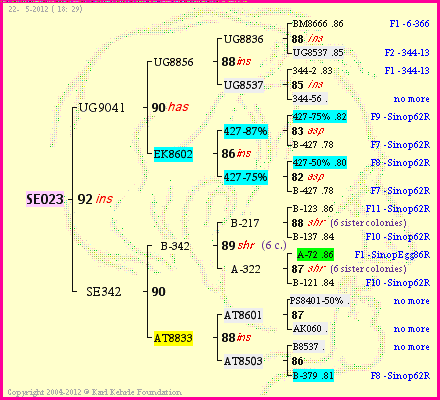This screenshot has height=400, width=440.
Task: Click the 86 ins label below 427-87%
Action: (236, 154)
